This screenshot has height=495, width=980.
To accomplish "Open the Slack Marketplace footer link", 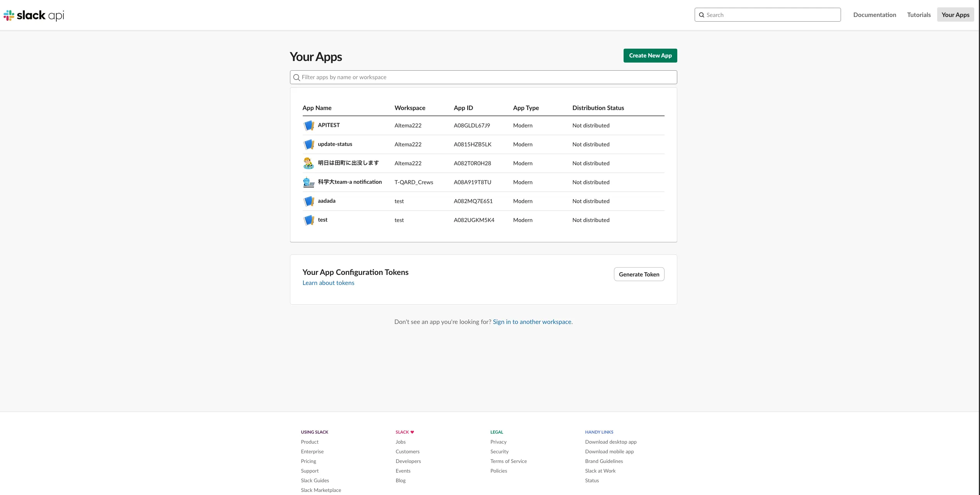I will pyautogui.click(x=321, y=490).
